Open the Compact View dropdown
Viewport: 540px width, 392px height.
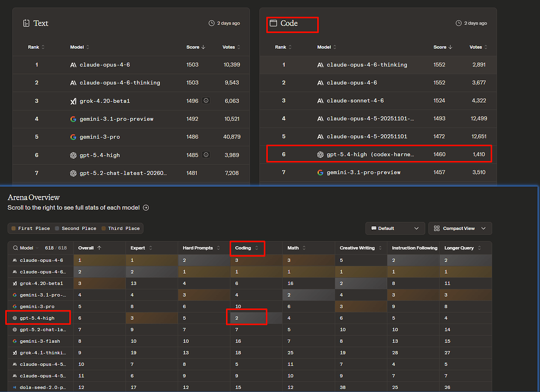click(x=460, y=228)
